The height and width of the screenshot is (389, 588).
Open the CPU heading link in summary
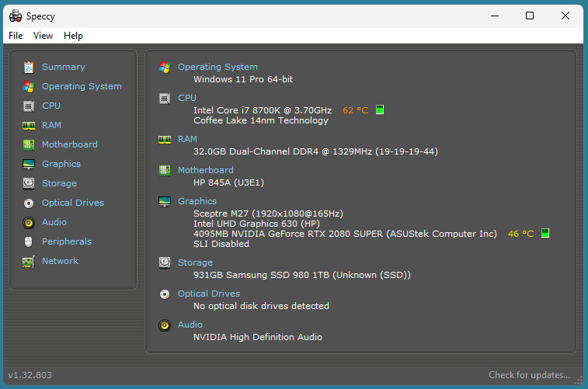187,98
